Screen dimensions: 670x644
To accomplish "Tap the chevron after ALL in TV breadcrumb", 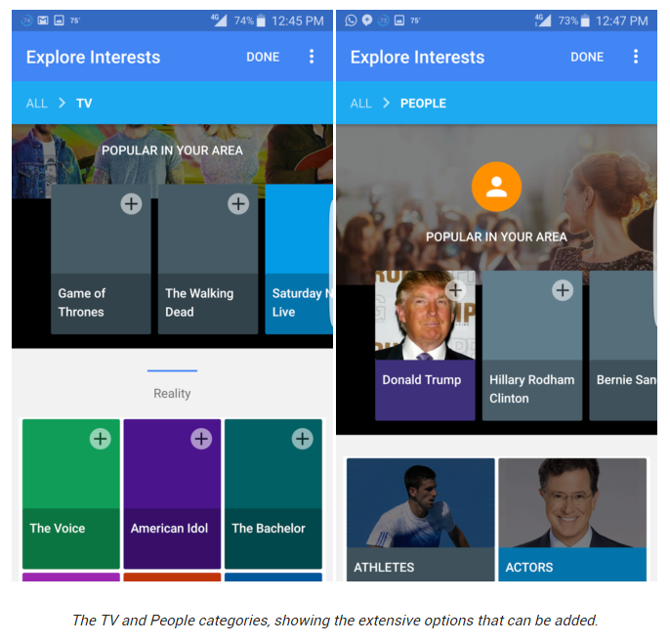I will pos(62,103).
